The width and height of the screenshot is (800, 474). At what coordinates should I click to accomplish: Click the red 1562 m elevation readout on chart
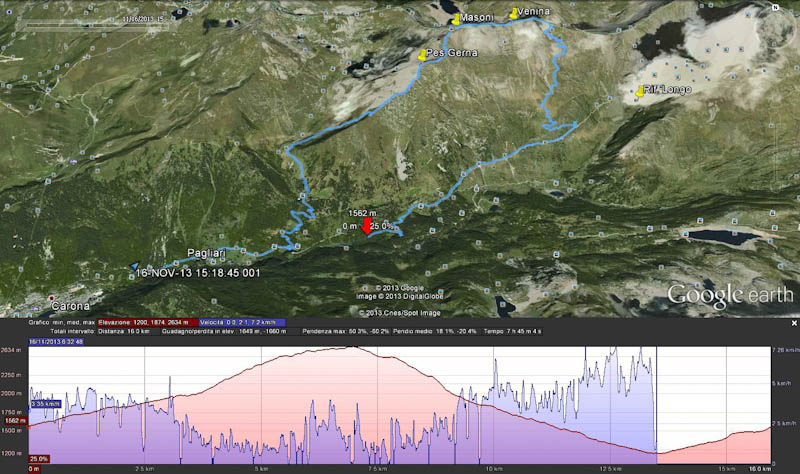(15, 420)
